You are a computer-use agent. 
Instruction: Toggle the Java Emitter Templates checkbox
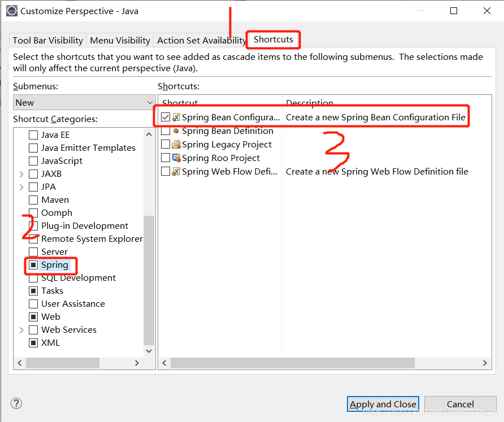pos(33,148)
